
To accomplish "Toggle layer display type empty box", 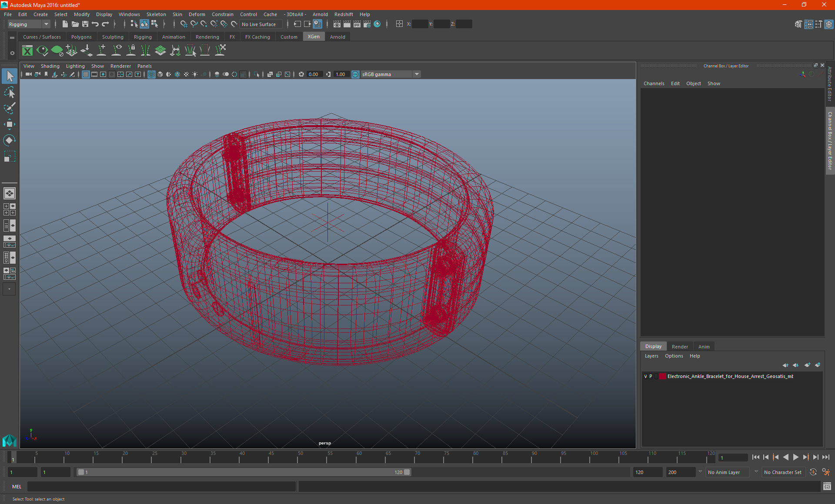I will click(x=656, y=377).
